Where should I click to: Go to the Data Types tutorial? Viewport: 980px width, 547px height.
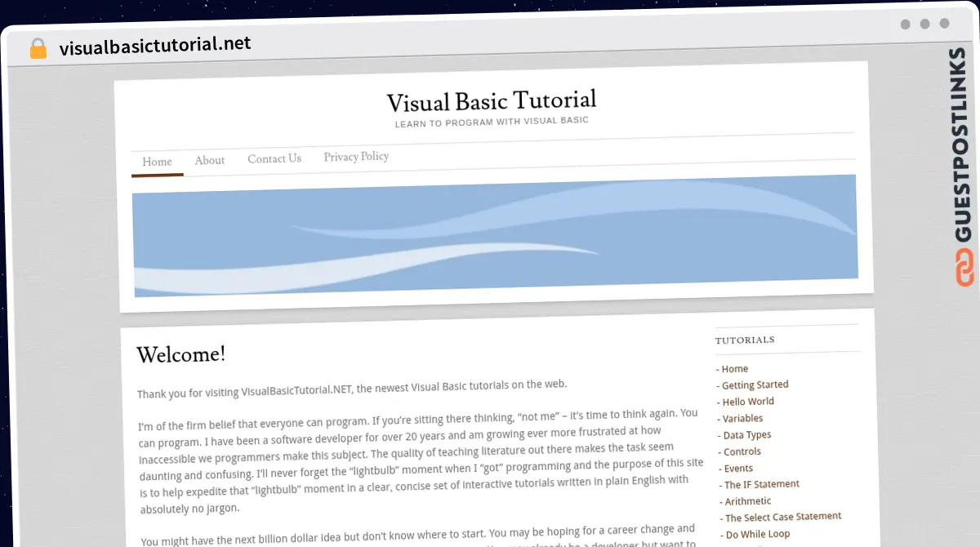(746, 435)
